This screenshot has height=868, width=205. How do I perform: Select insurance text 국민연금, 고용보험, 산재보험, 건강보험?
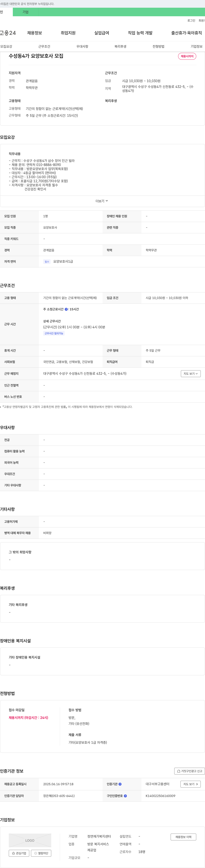(x=68, y=362)
